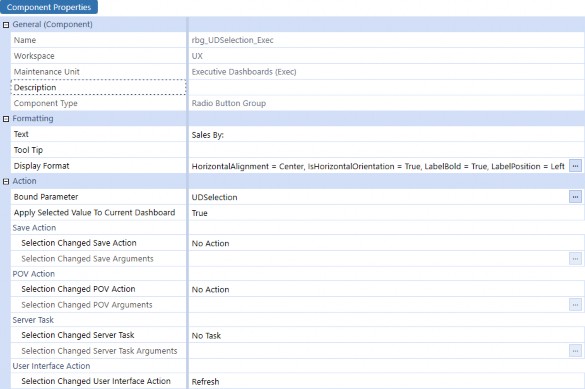
Task: Open Selection Changed POV Action No Action dropdown
Action: coord(386,289)
